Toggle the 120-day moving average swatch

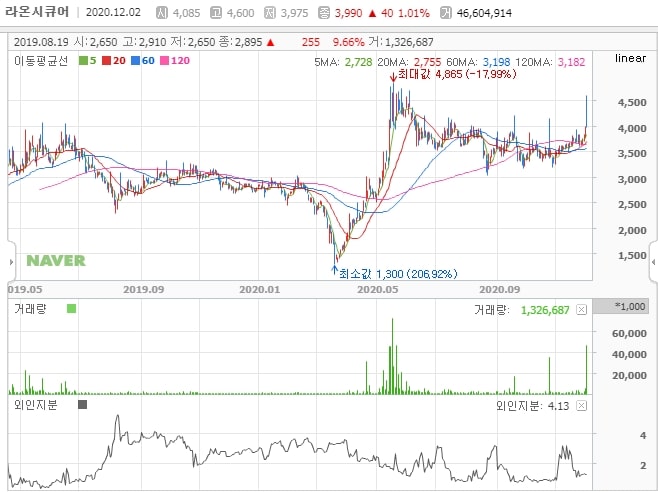pos(164,61)
